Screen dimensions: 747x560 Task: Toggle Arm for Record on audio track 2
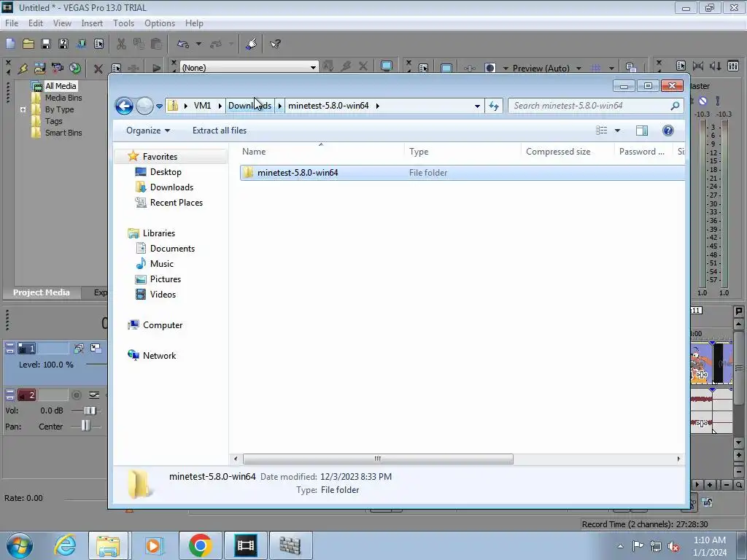pyautogui.click(x=76, y=394)
